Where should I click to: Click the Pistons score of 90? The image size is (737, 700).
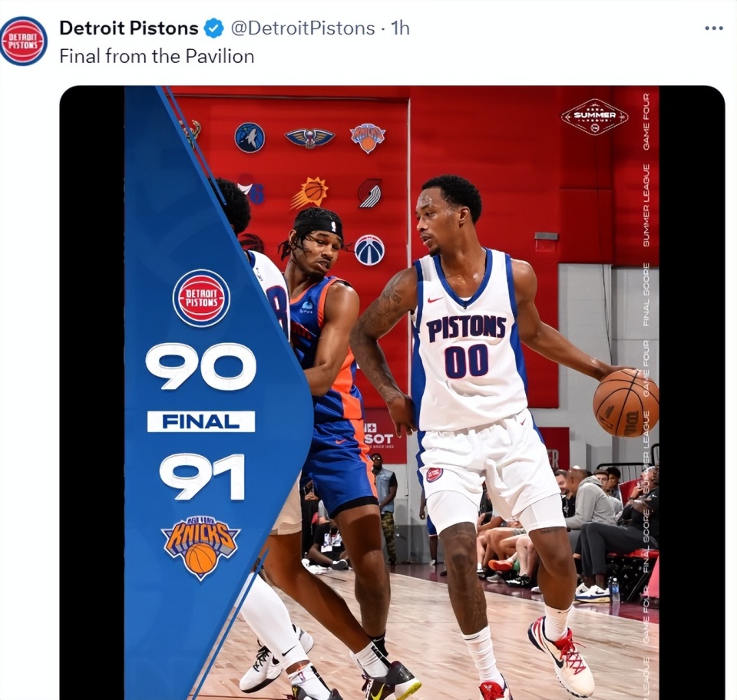(x=201, y=367)
